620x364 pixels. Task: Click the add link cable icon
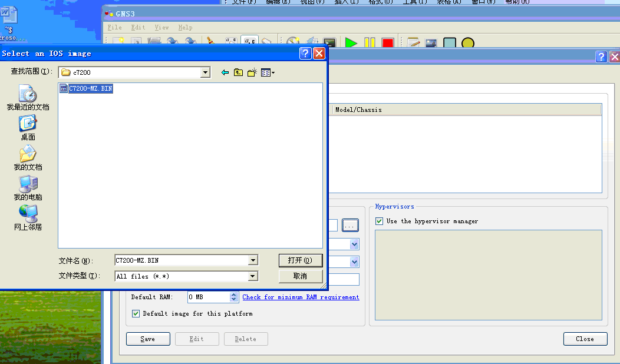[267, 41]
